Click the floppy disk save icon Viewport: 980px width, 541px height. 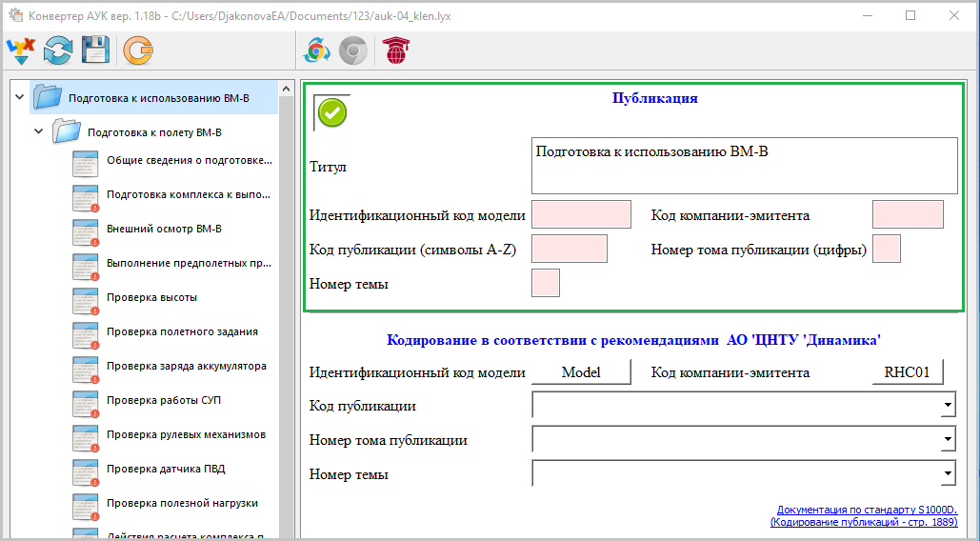(x=95, y=51)
